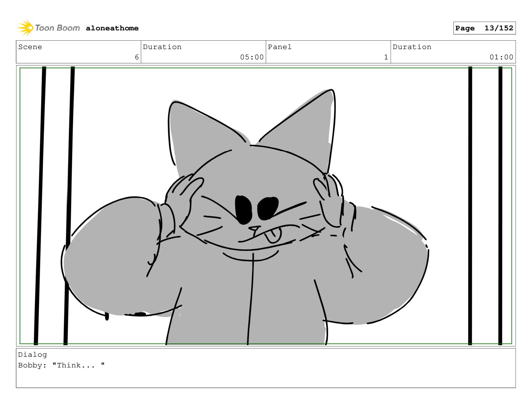Click the 'Scene' header label
The height and width of the screenshot is (412, 532).
coord(30,47)
